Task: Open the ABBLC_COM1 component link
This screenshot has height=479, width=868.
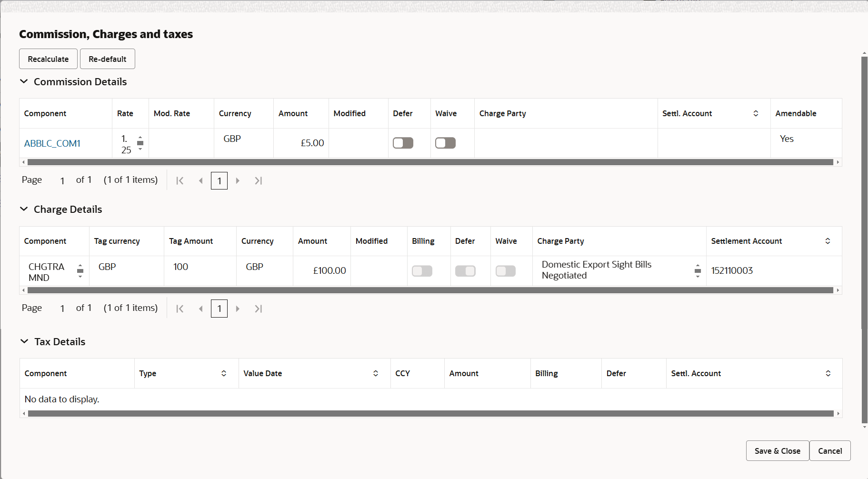Action: tap(52, 143)
